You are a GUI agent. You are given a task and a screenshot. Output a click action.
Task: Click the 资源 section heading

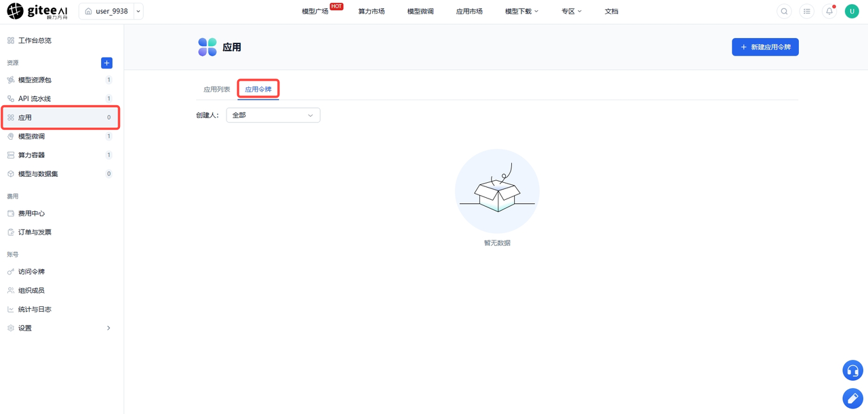click(13, 63)
